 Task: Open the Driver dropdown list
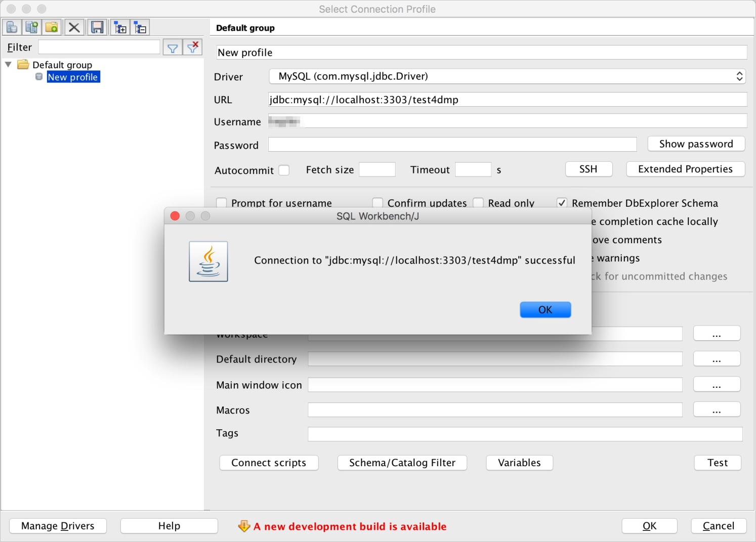click(508, 76)
